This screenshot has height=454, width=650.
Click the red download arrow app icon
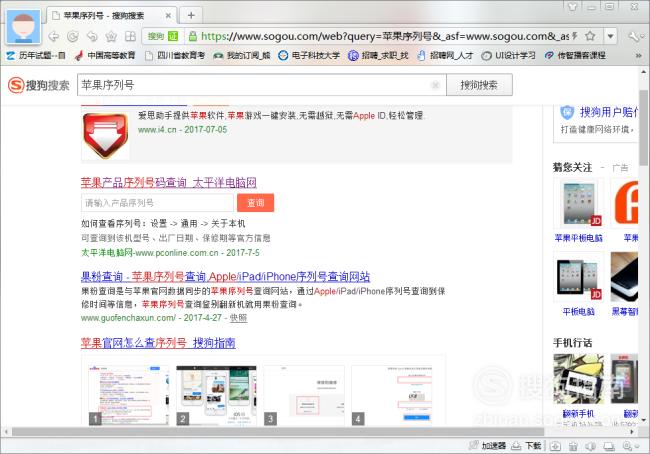(x=105, y=136)
